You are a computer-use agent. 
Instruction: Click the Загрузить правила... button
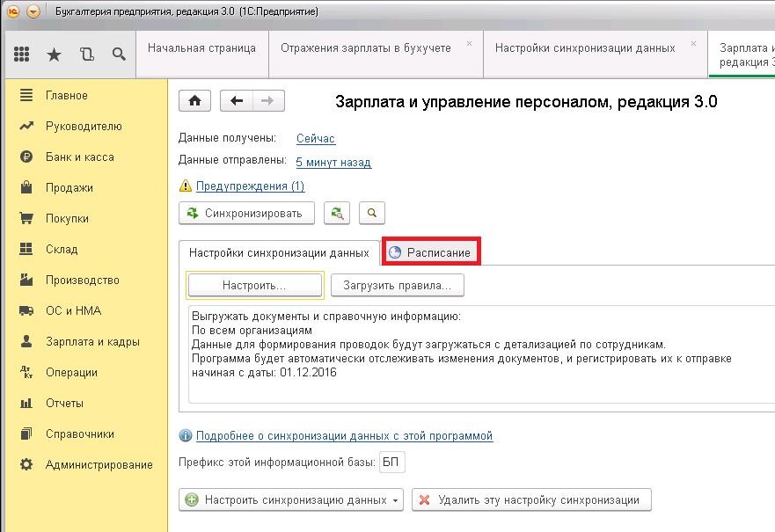coord(398,285)
